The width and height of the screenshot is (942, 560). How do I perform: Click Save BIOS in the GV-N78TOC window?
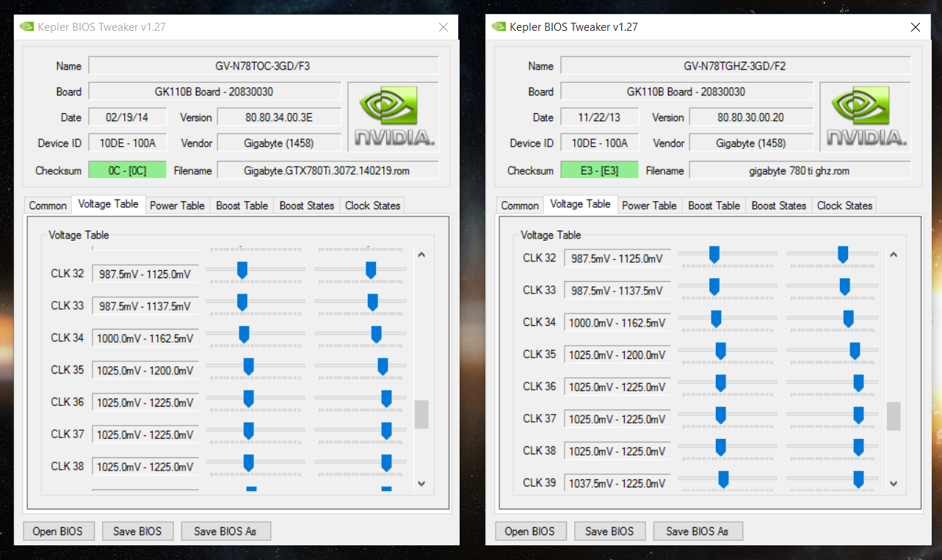137,531
